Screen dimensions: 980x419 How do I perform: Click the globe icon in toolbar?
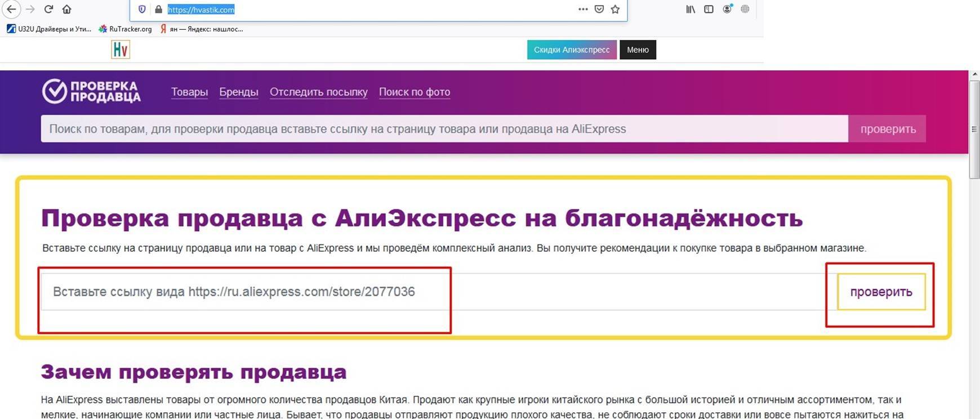coord(745,9)
